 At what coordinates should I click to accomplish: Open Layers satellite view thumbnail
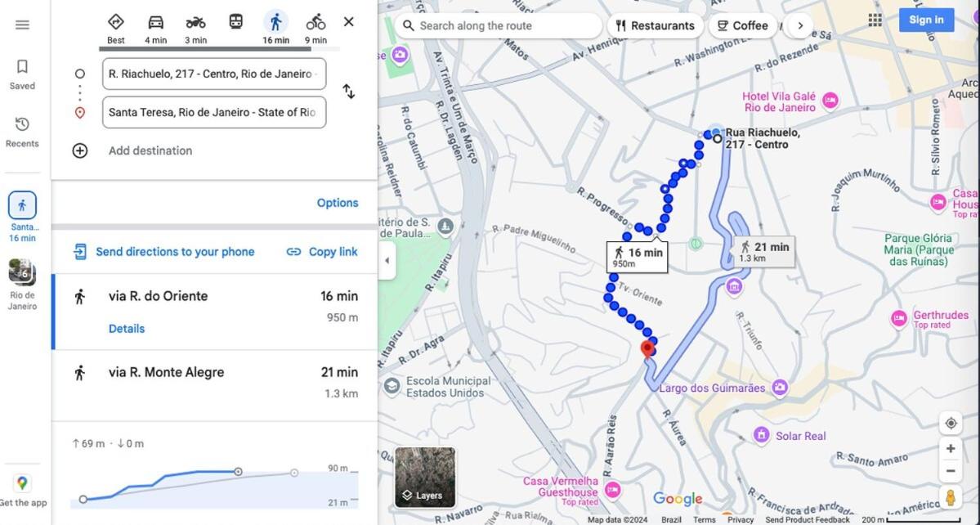tap(425, 477)
